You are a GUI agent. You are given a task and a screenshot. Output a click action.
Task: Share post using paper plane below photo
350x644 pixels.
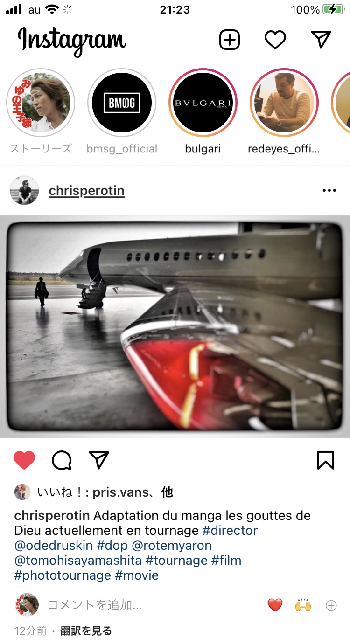tap(98, 460)
